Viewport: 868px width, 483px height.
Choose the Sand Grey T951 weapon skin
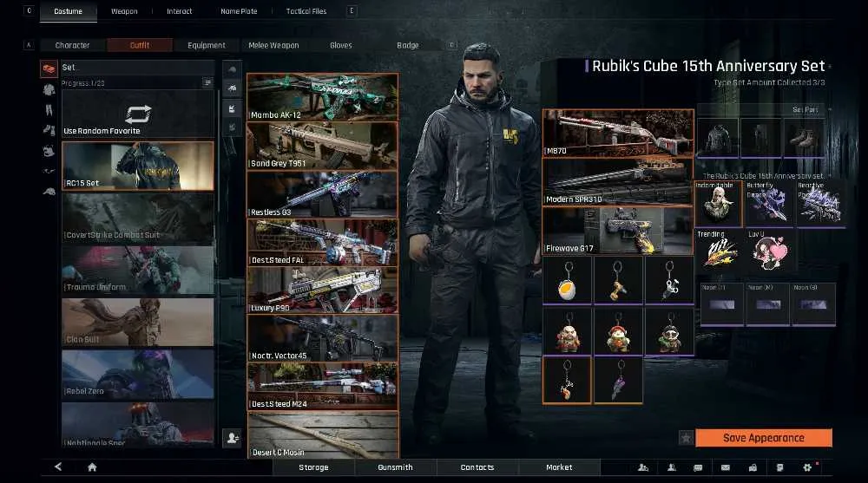[x=323, y=146]
